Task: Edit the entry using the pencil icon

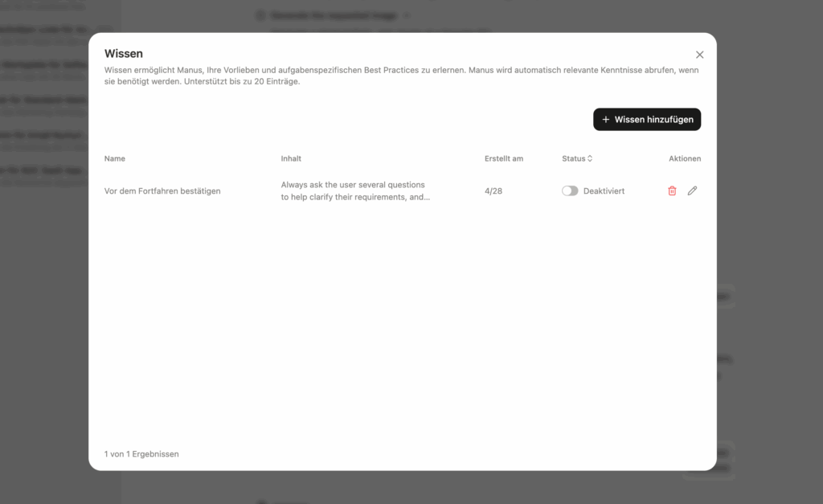Action: pos(692,191)
